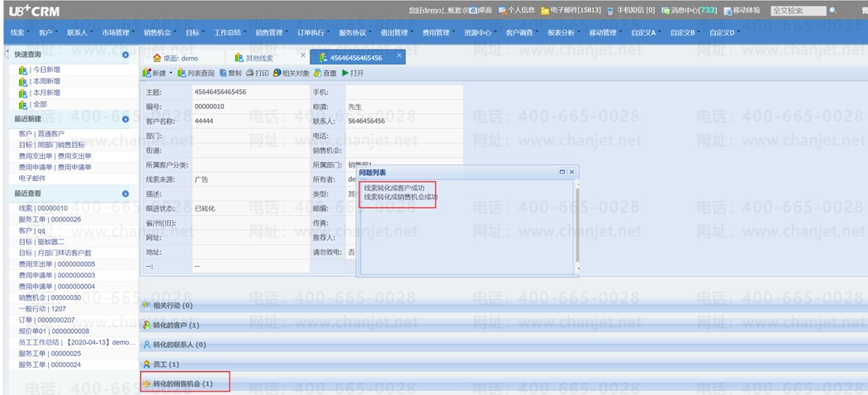This screenshot has width=868, height=395.
Task: Open the 线索 menu
Action: (x=19, y=33)
